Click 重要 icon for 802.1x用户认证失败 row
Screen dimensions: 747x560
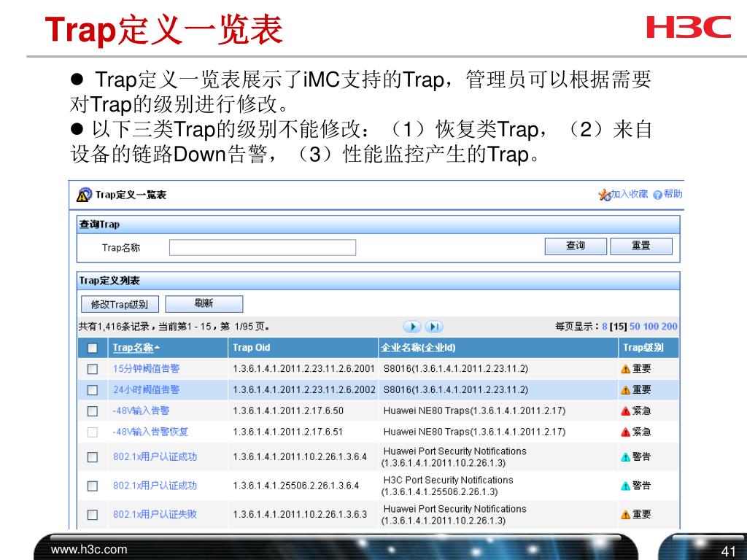[x=625, y=515]
